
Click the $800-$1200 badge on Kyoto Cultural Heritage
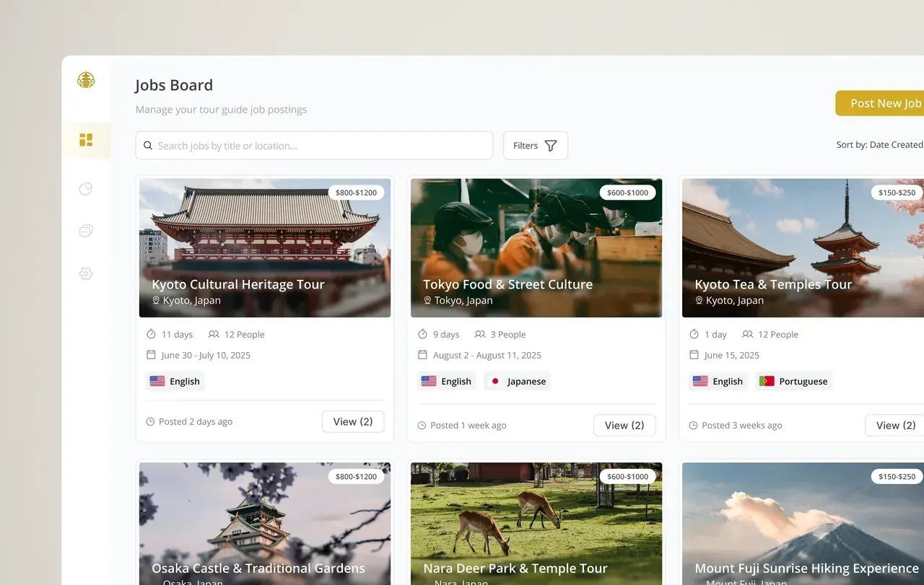357,193
